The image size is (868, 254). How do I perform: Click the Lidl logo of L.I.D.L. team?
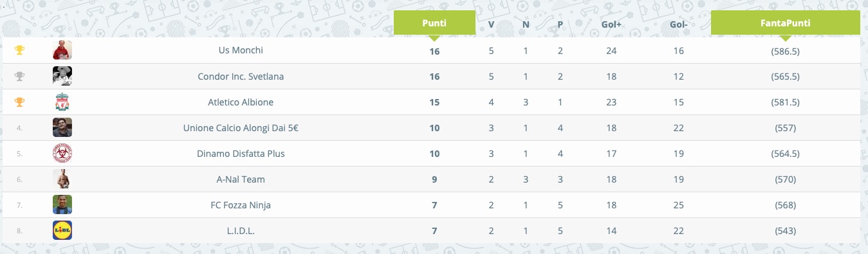tap(62, 230)
